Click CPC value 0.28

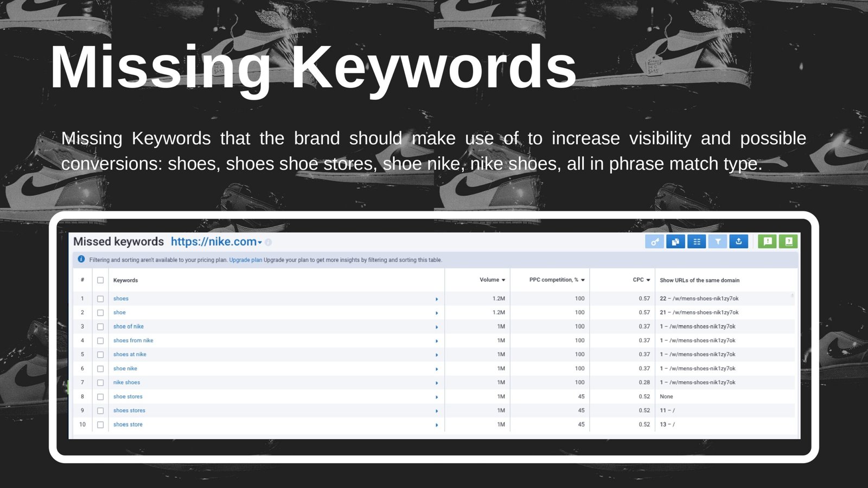point(644,382)
